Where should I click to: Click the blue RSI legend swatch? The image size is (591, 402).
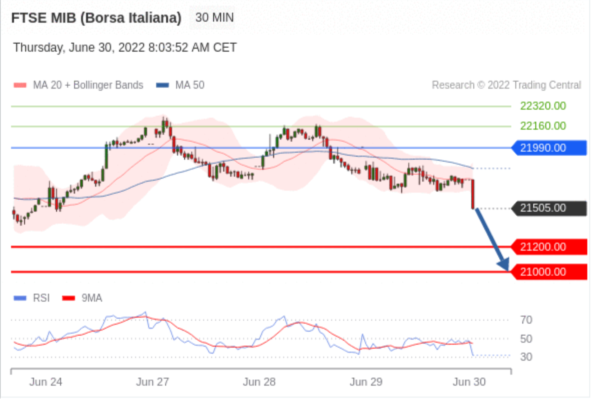(20, 298)
